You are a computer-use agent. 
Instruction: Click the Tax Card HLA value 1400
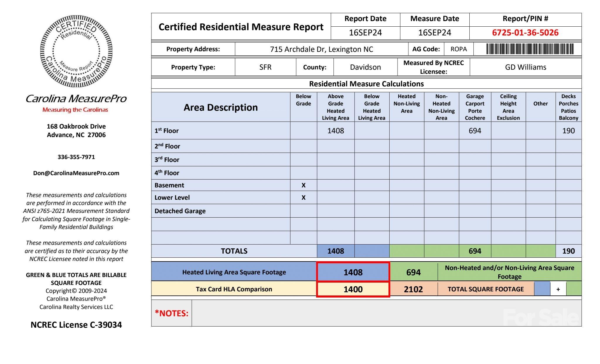tap(353, 289)
